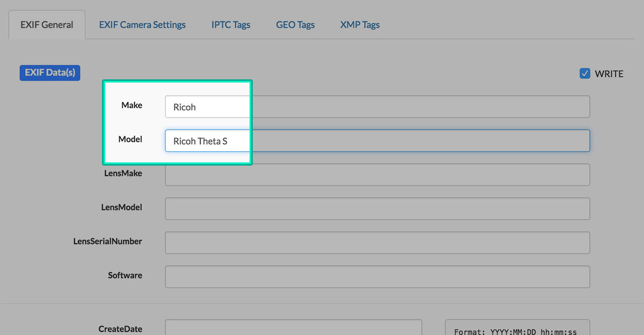Focus the LensModel input field
644x335 pixels.
coord(377,209)
